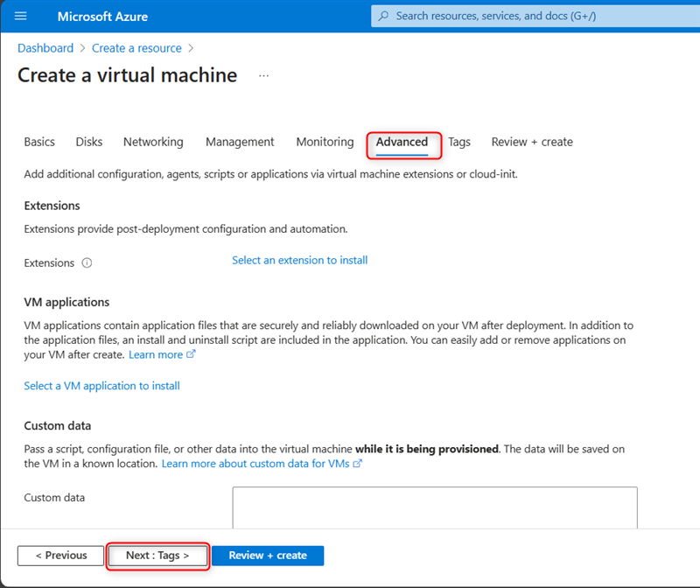Open the ellipsis more options
The image size is (700, 588).
[x=264, y=75]
